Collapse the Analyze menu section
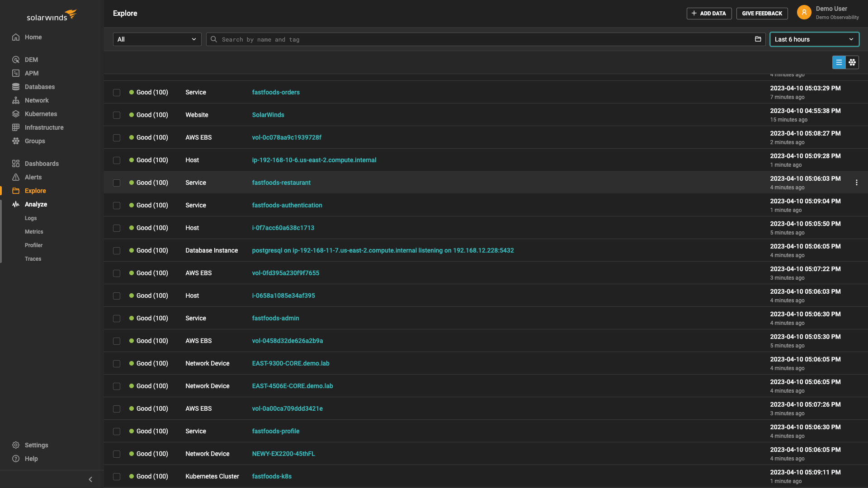The height and width of the screenshot is (488, 868). tap(36, 204)
